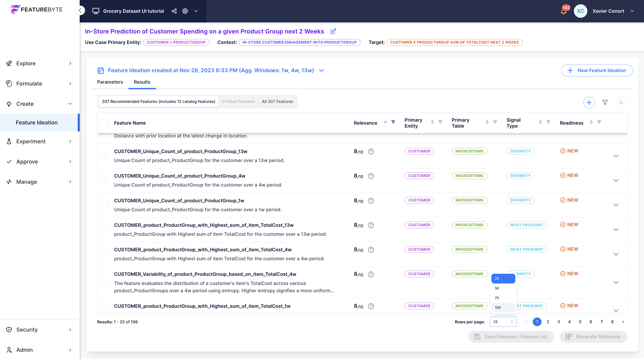Open the Security sidebar section
The image size is (644, 360).
click(39, 330)
